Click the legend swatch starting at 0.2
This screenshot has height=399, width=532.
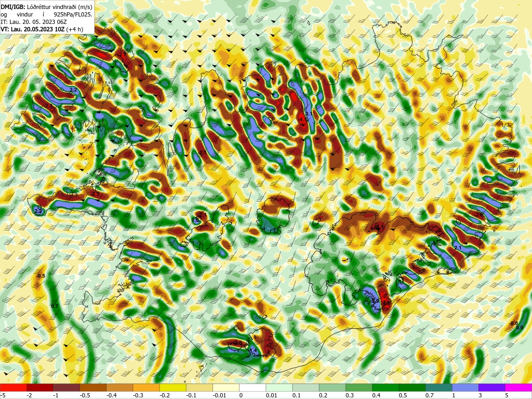(x=332, y=387)
